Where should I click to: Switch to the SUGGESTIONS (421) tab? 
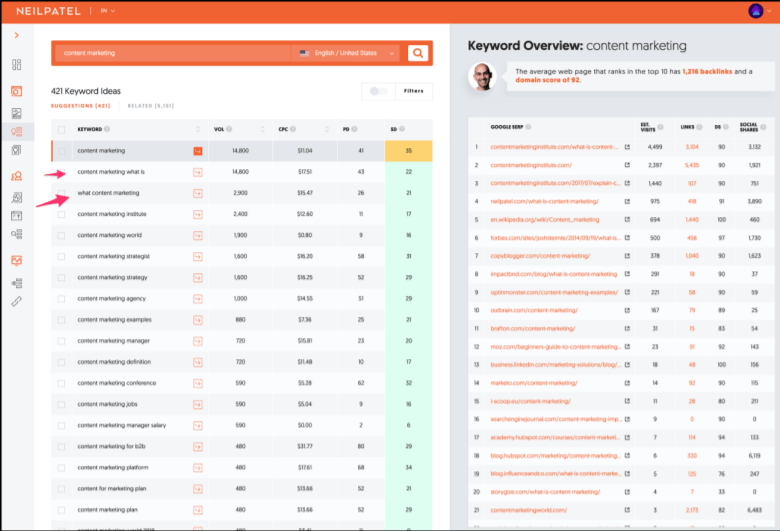click(81, 106)
